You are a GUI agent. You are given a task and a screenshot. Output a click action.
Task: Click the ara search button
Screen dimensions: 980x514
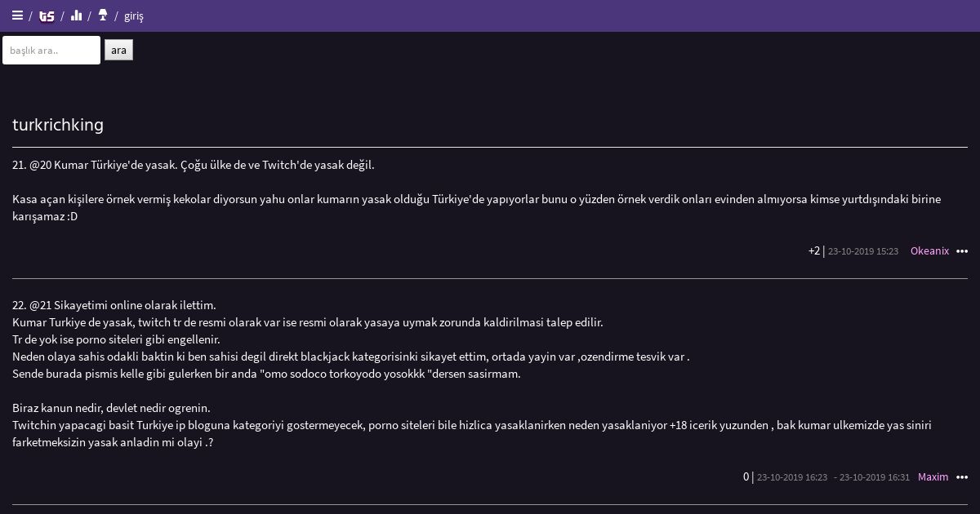click(118, 50)
